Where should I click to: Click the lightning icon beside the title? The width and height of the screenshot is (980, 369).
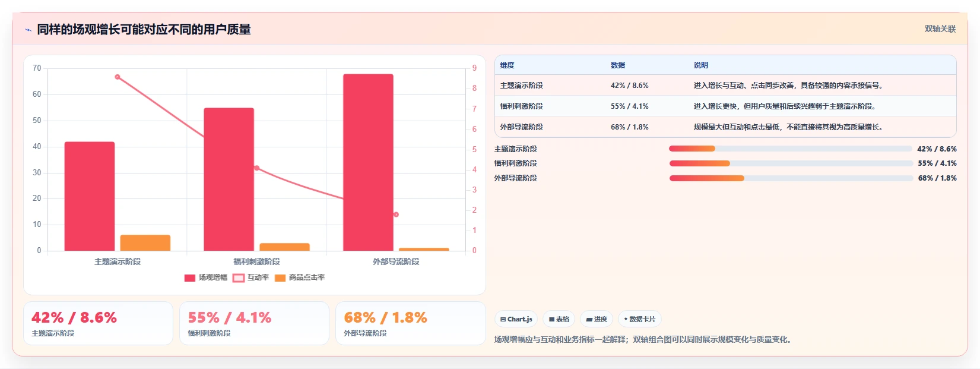click(x=28, y=30)
